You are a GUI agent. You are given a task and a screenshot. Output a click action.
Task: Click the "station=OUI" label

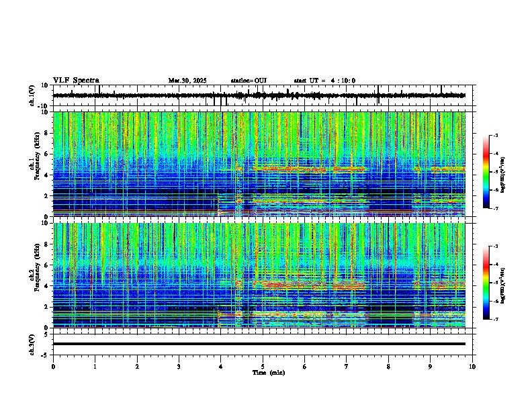249,81
